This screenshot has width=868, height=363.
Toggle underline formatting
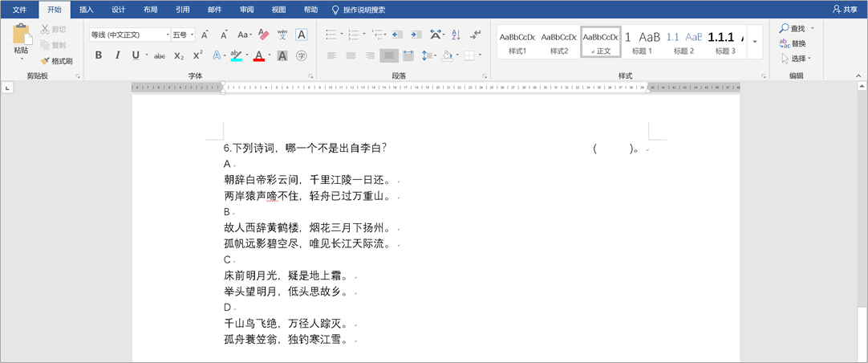pos(136,55)
